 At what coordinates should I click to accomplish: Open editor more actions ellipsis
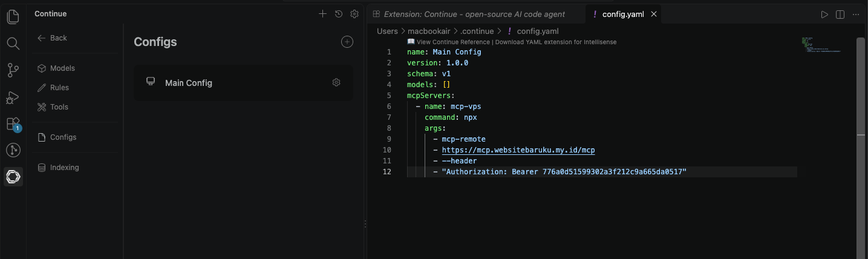pyautogui.click(x=856, y=14)
